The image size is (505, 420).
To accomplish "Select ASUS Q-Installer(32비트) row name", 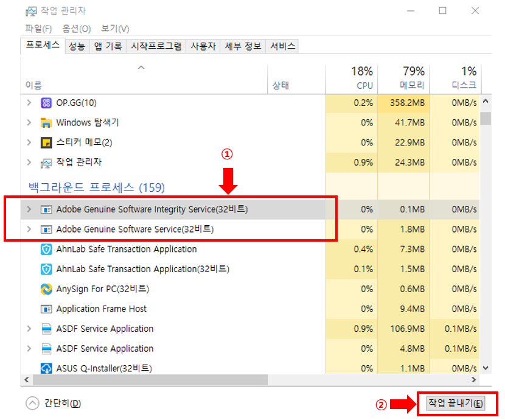I will pyautogui.click(x=104, y=368).
